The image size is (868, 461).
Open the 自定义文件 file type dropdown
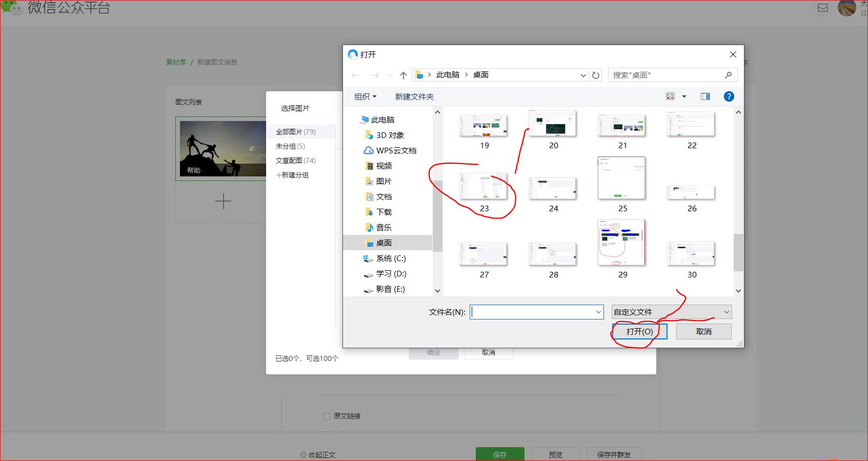[672, 312]
